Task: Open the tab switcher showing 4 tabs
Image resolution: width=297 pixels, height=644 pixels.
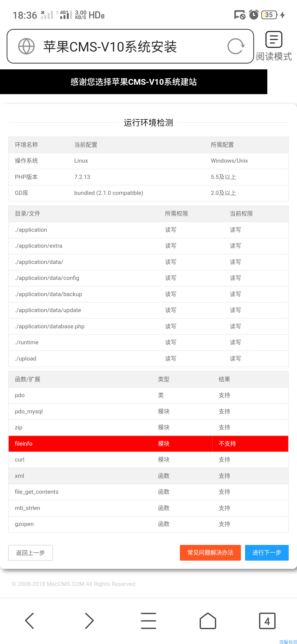Action: click(x=267, y=621)
